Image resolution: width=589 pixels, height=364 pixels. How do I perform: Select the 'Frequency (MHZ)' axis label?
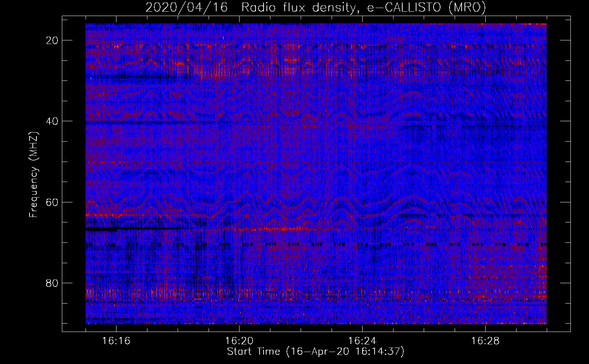coord(33,174)
